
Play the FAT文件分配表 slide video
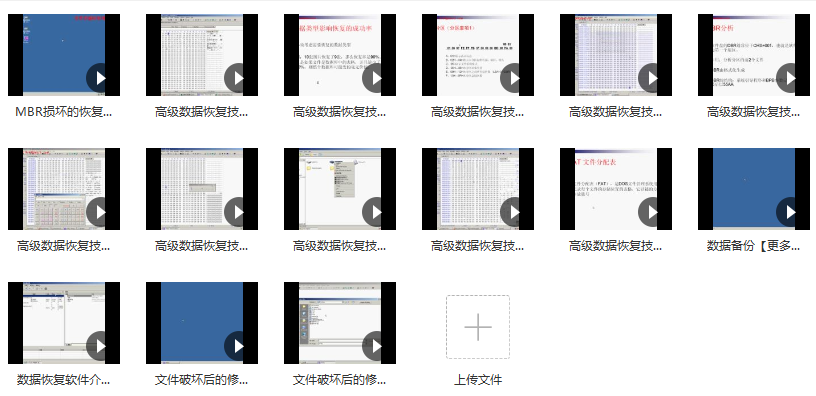pos(653,212)
